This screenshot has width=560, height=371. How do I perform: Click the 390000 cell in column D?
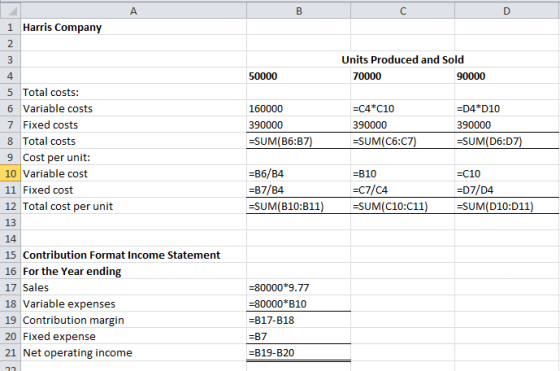coord(507,125)
